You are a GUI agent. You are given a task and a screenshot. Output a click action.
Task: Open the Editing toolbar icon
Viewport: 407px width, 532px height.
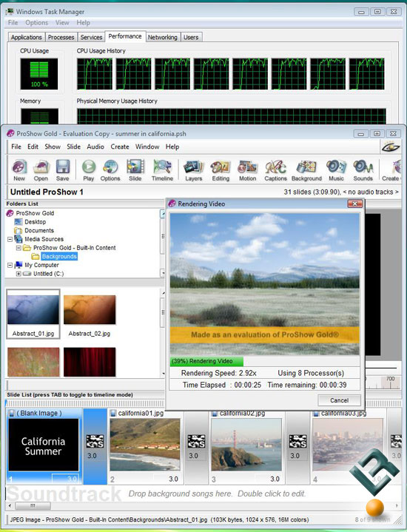221,170
